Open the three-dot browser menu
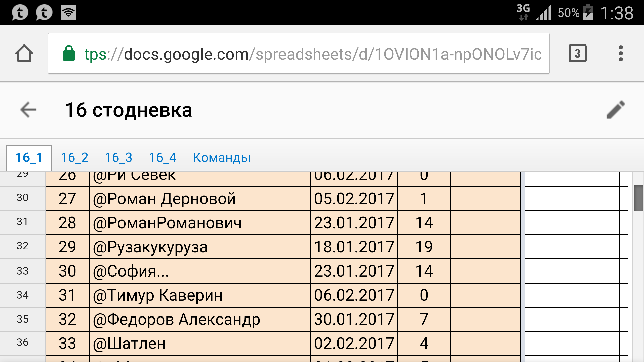This screenshot has width=644, height=362. (621, 53)
